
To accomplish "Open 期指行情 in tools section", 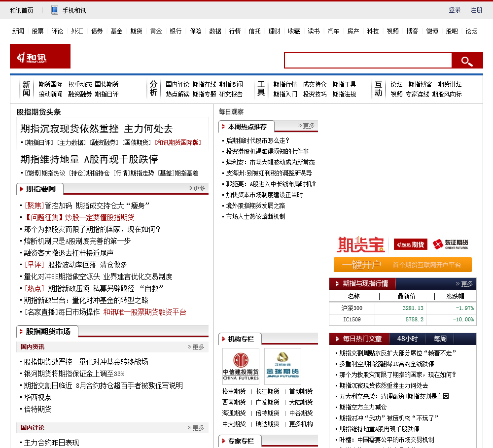I will [285, 84].
